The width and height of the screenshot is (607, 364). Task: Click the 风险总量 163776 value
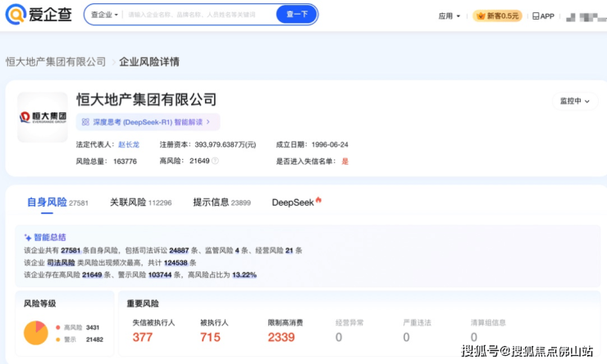click(125, 162)
